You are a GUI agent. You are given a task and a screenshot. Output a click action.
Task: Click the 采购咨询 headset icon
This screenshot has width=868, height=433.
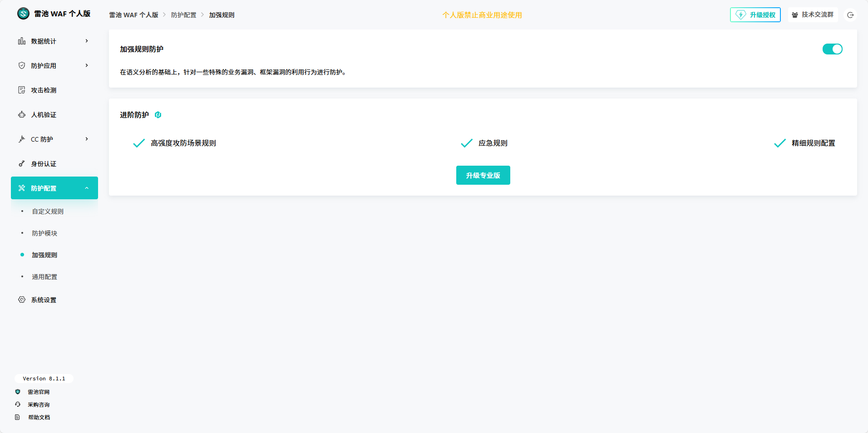pyautogui.click(x=18, y=404)
